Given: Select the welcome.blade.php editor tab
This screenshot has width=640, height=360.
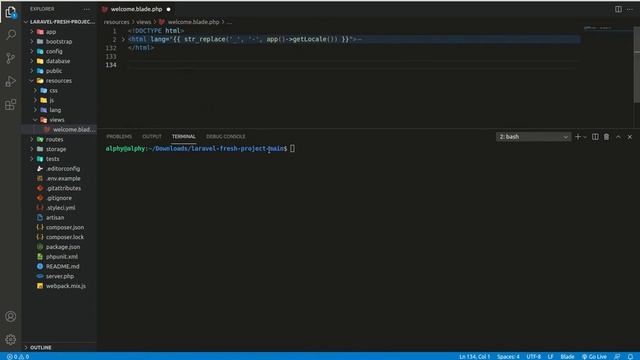Looking at the screenshot, I should point(136,9).
